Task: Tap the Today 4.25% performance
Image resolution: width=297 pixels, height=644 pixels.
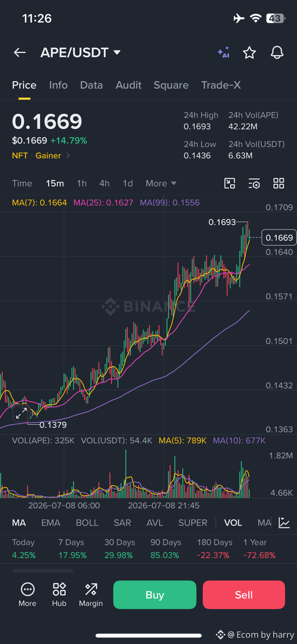Action: (x=24, y=549)
